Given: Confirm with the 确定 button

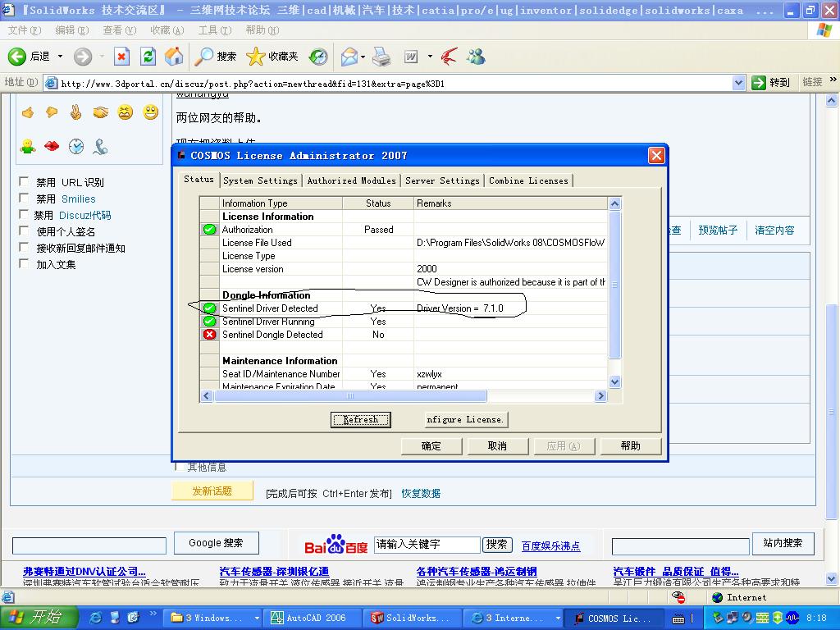Looking at the screenshot, I should click(x=431, y=445).
